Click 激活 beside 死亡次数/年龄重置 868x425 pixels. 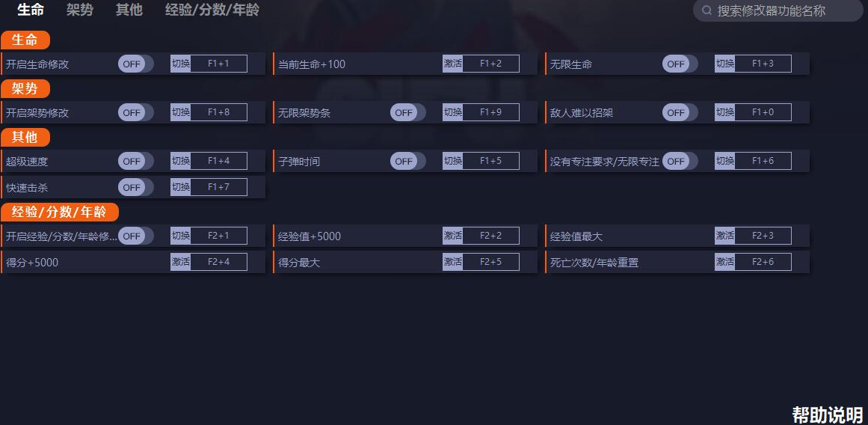coord(724,262)
